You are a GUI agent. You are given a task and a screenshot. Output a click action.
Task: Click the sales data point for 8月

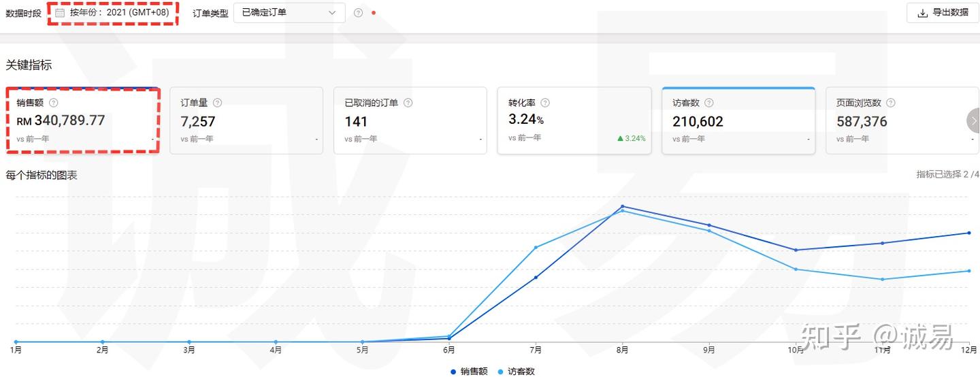(x=622, y=206)
